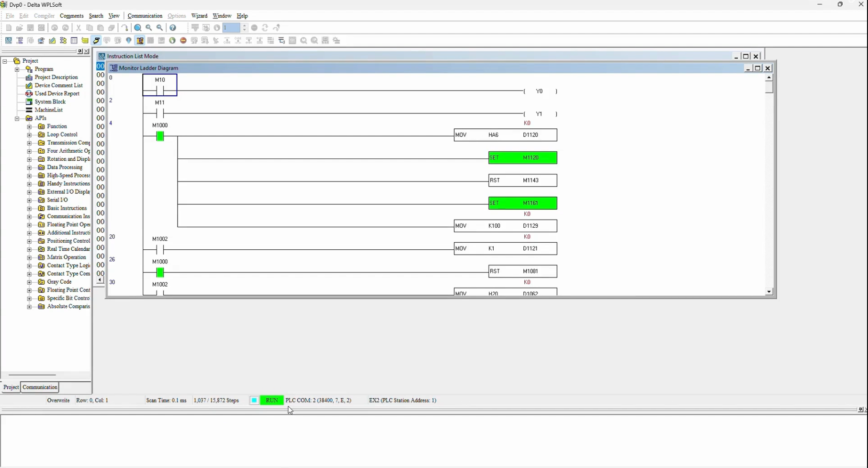Click the green RUN status indicator

(271, 401)
